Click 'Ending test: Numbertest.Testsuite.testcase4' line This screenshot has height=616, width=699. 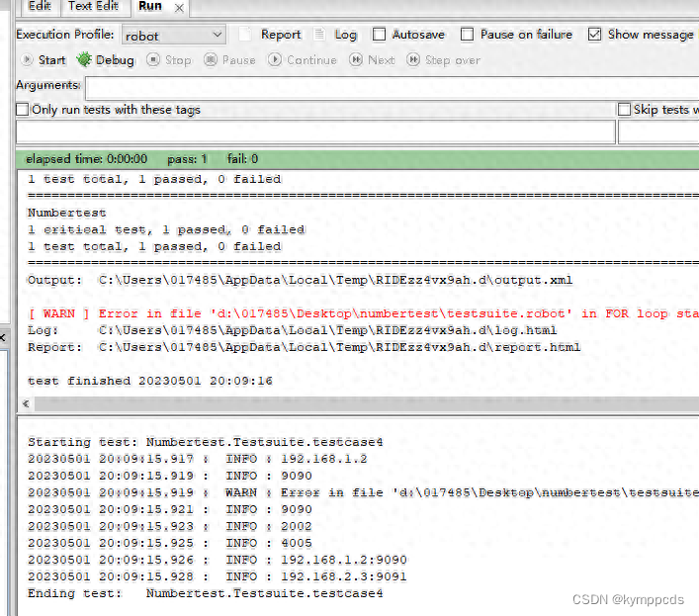pyautogui.click(x=206, y=593)
